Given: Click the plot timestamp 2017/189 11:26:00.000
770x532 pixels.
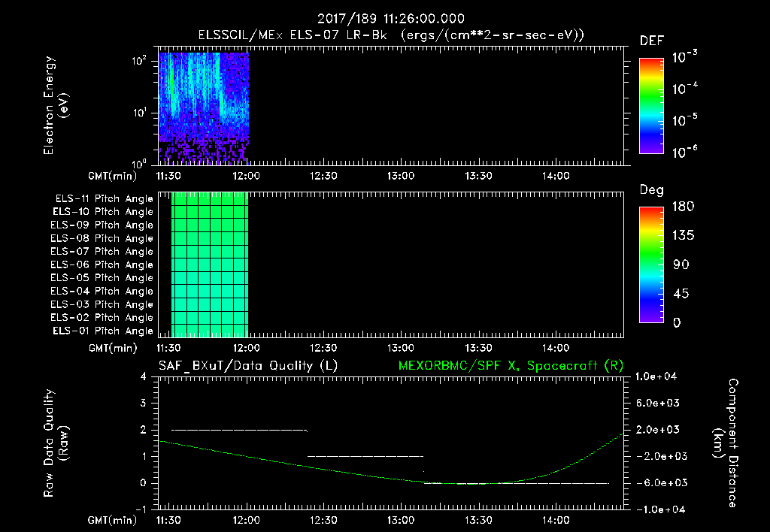Looking at the screenshot, I should click(x=391, y=19).
